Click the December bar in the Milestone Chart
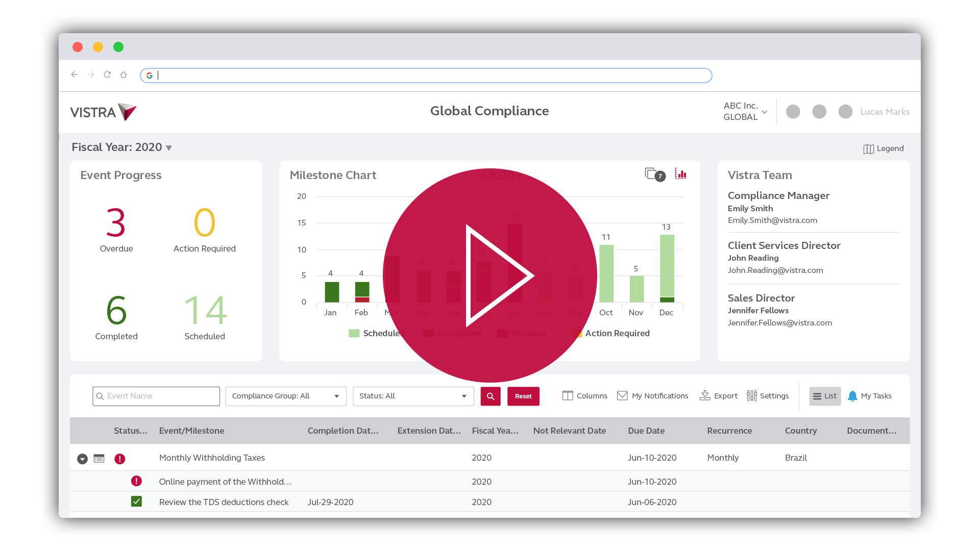The width and height of the screenshot is (980, 551). (x=667, y=268)
